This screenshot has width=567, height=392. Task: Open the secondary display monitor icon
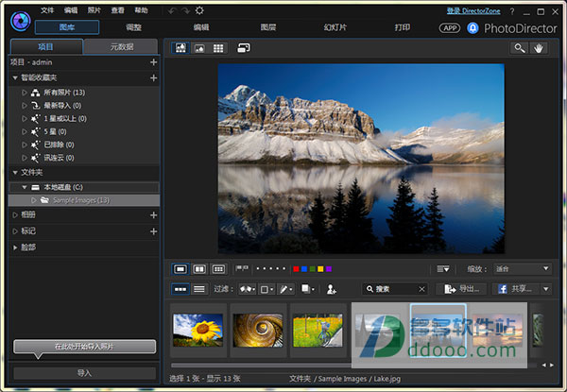[x=244, y=47]
